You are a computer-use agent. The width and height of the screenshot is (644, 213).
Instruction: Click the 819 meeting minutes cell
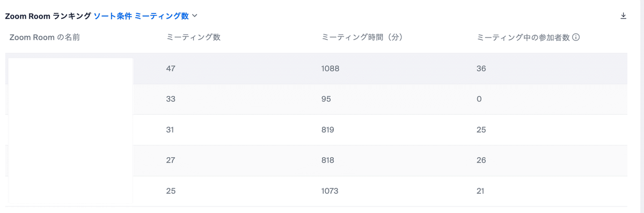[328, 130]
